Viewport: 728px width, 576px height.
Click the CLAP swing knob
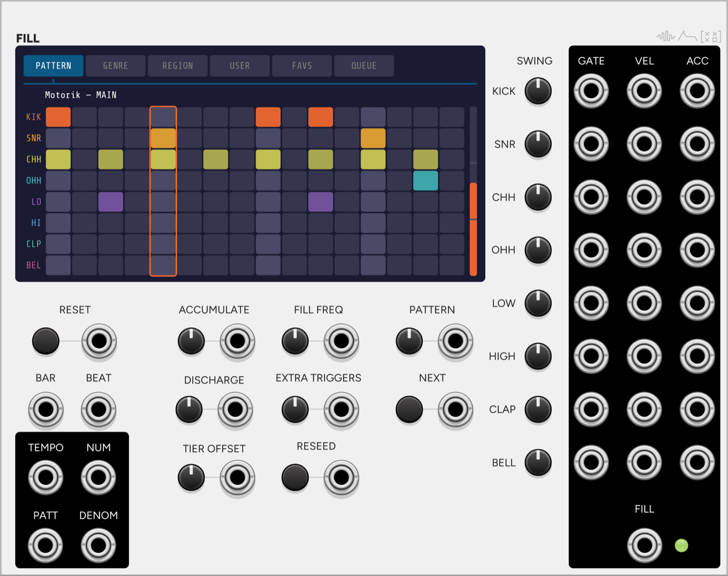coord(538,409)
